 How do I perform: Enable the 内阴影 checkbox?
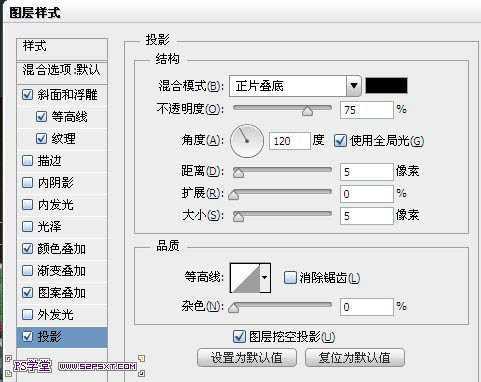27,183
